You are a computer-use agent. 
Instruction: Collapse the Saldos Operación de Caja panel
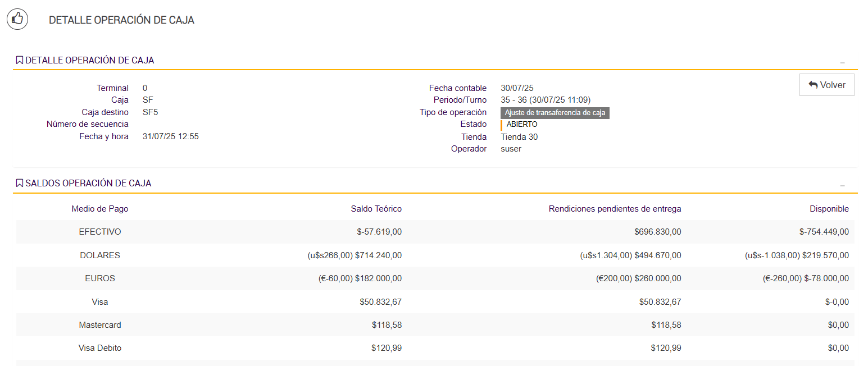point(842,186)
